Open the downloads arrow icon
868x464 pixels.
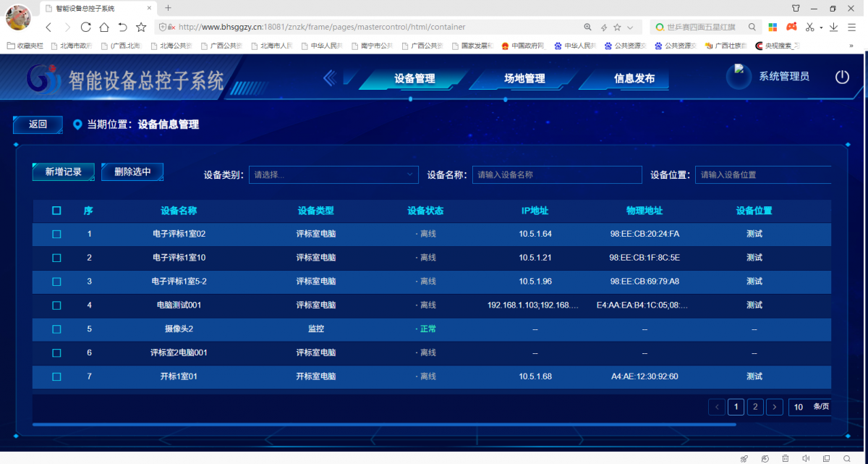pos(834,27)
